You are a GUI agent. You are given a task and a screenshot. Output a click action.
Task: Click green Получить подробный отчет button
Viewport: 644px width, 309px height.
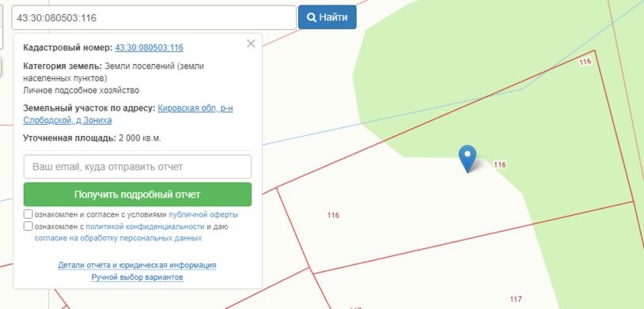(138, 194)
